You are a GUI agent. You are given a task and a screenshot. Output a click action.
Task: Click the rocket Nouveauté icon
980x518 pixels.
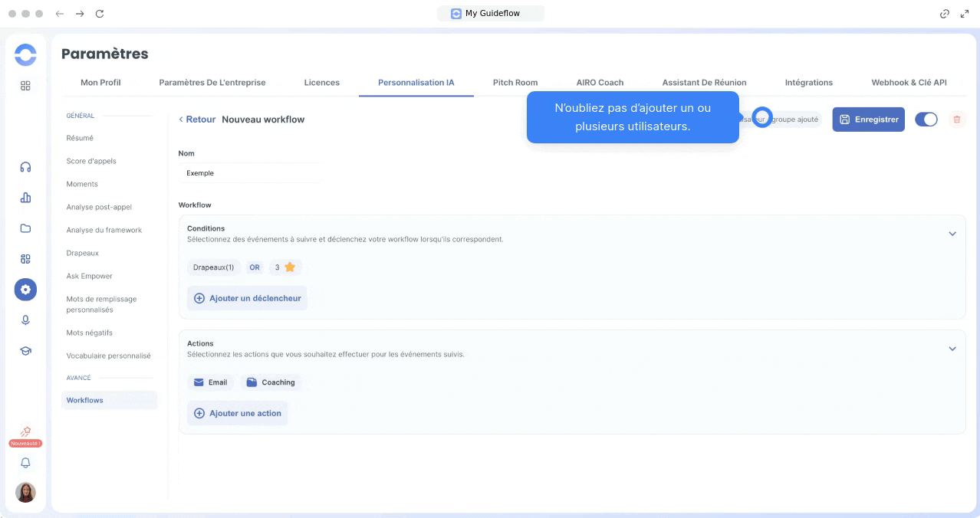coord(25,432)
